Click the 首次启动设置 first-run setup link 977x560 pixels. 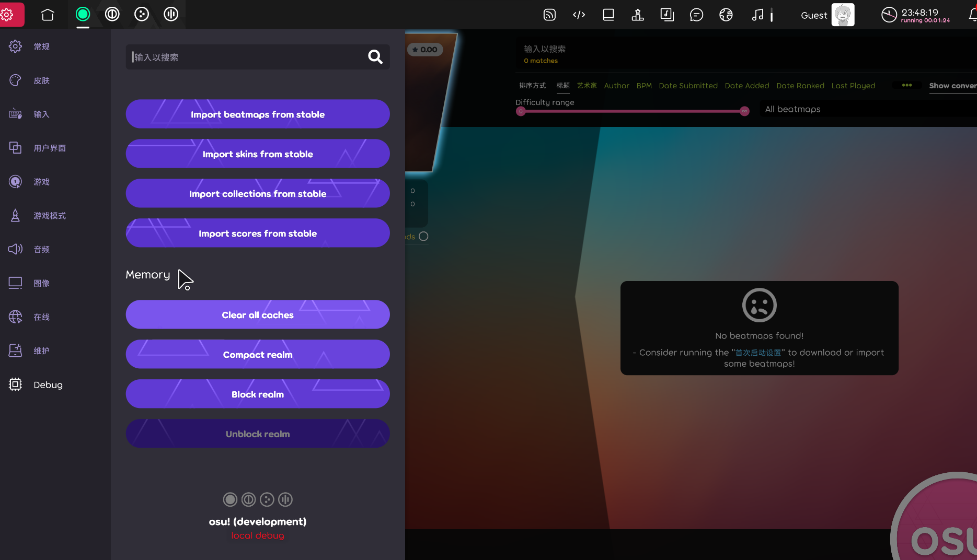point(758,353)
